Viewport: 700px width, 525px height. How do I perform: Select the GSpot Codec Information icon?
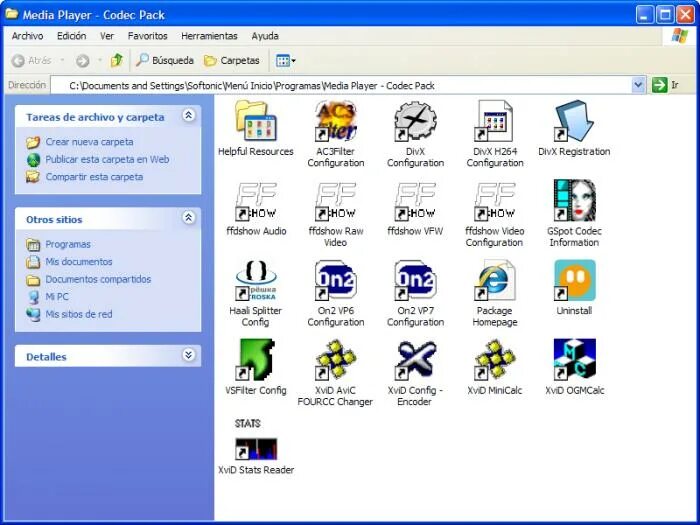[x=574, y=201]
